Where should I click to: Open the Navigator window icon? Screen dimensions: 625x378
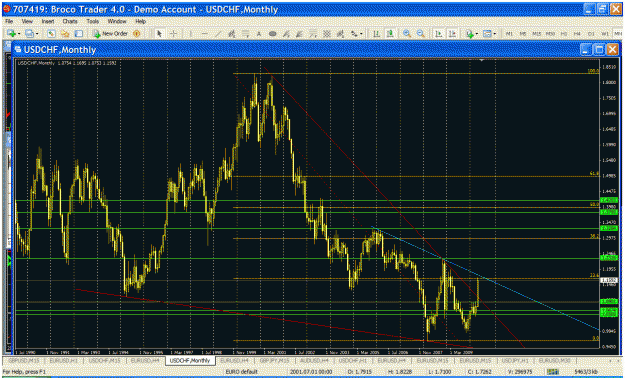pyautogui.click(x=65, y=34)
